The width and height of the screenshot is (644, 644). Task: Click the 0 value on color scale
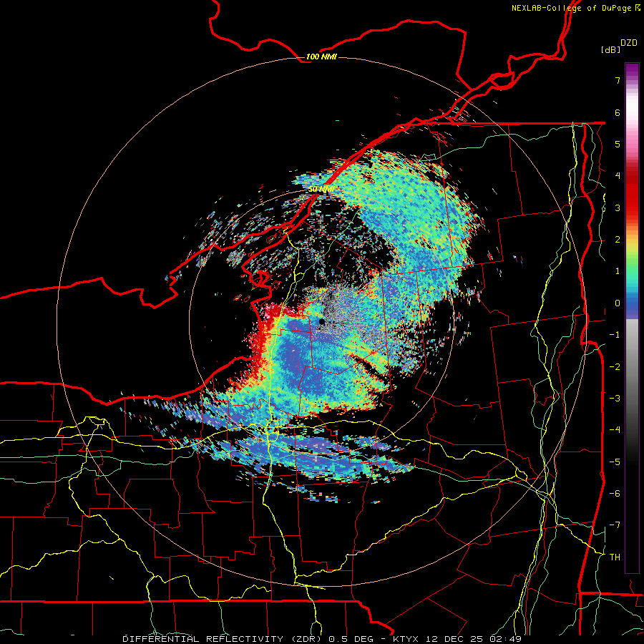[618, 303]
